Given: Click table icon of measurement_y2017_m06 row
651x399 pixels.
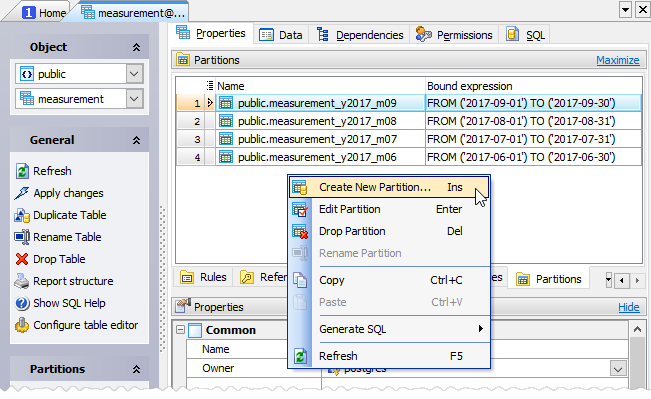Looking at the screenshot, I should [x=226, y=157].
